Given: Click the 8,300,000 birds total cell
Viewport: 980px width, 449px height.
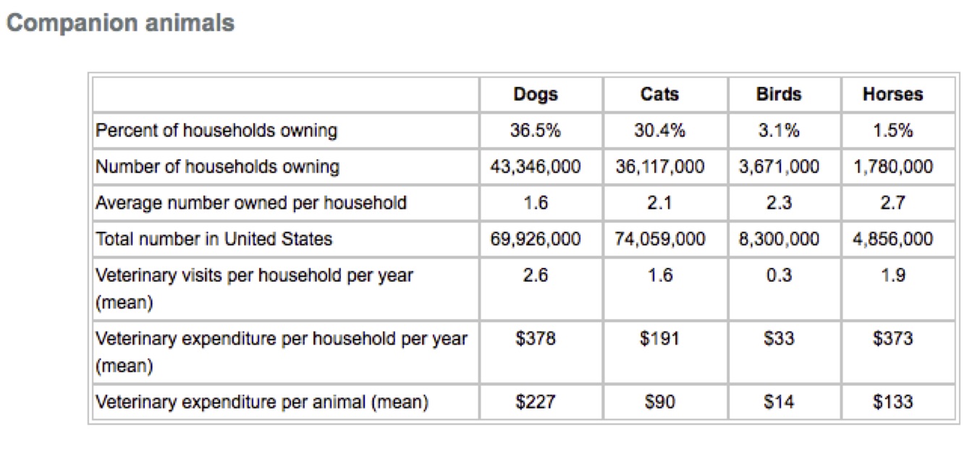Looking at the screenshot, I should pos(779,239).
